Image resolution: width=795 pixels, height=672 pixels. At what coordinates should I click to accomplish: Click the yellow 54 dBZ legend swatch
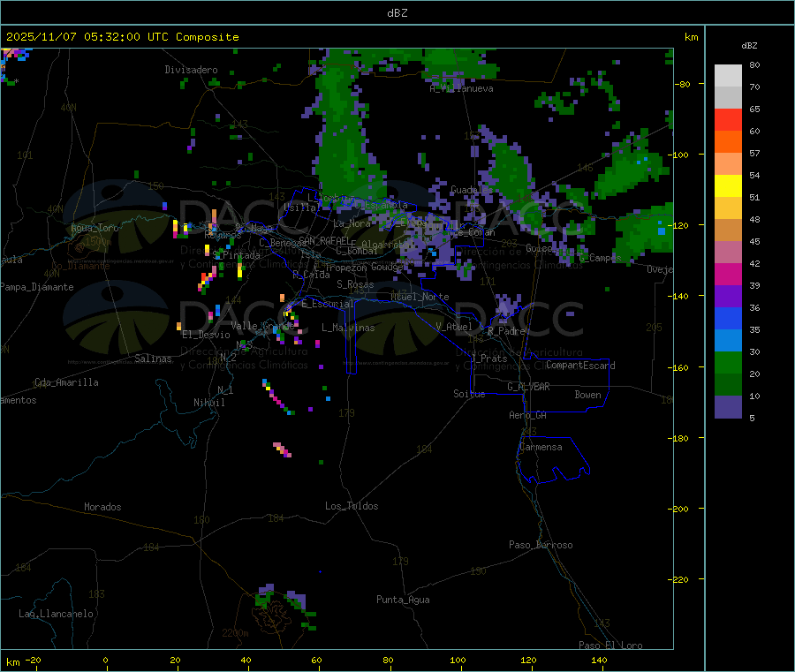coord(728,186)
